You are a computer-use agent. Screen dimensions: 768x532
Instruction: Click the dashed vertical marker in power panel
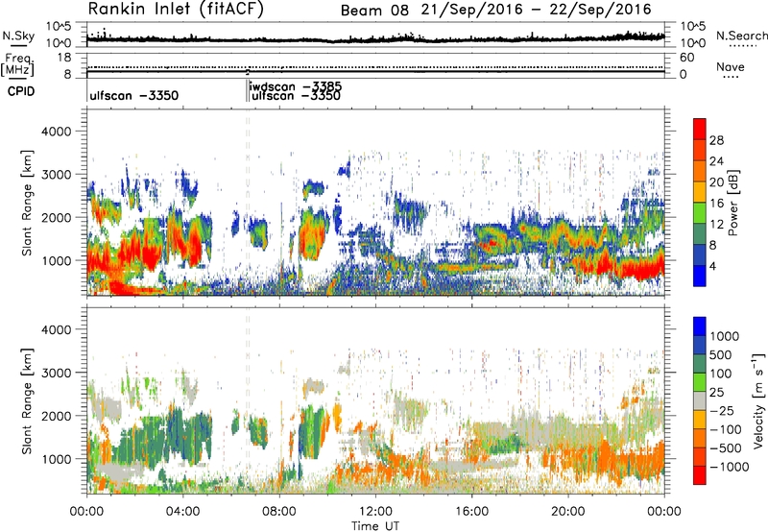click(x=248, y=203)
